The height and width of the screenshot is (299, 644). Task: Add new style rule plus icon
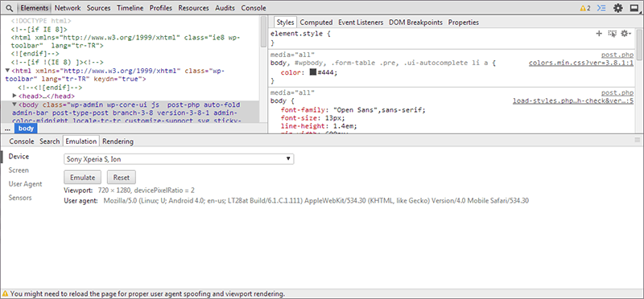point(599,34)
